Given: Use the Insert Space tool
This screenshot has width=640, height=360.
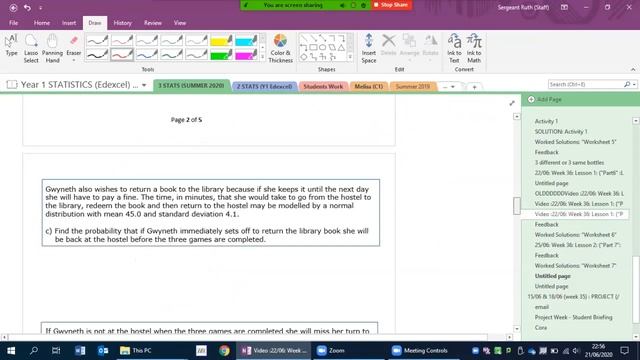Looking at the screenshot, I should (369, 48).
